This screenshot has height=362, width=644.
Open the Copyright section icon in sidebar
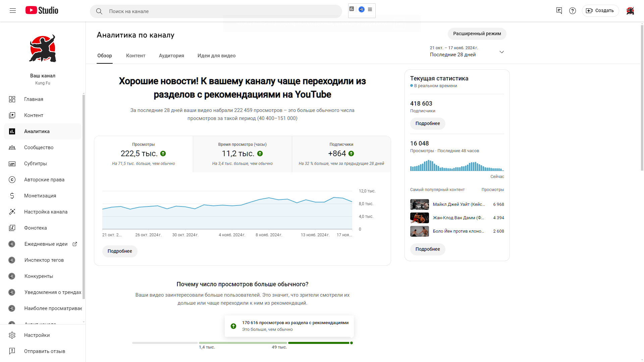click(12, 180)
